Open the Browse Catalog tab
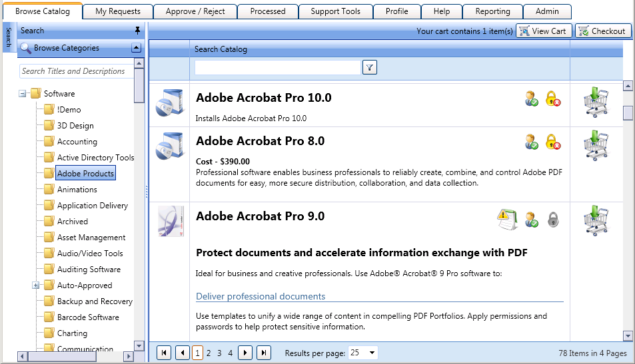 coord(43,11)
